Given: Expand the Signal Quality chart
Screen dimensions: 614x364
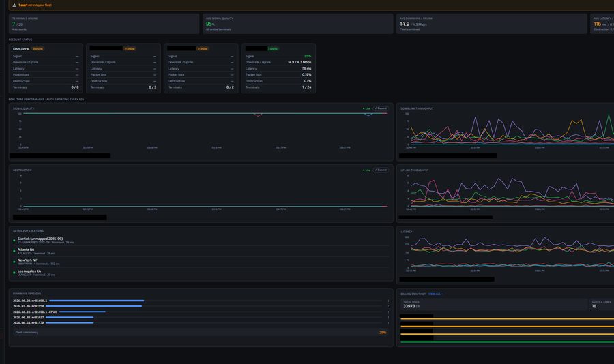Looking at the screenshot, I should point(380,108).
